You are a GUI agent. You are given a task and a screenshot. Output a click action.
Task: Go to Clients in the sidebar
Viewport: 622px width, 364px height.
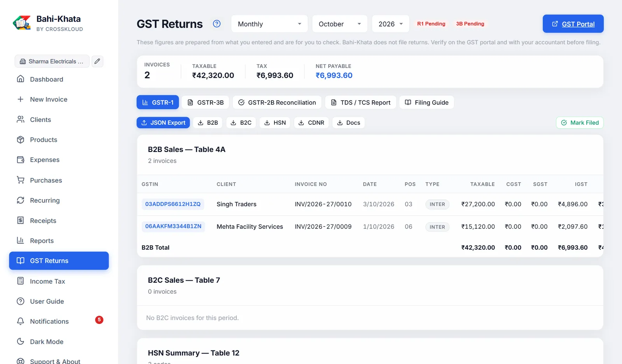click(x=59, y=120)
